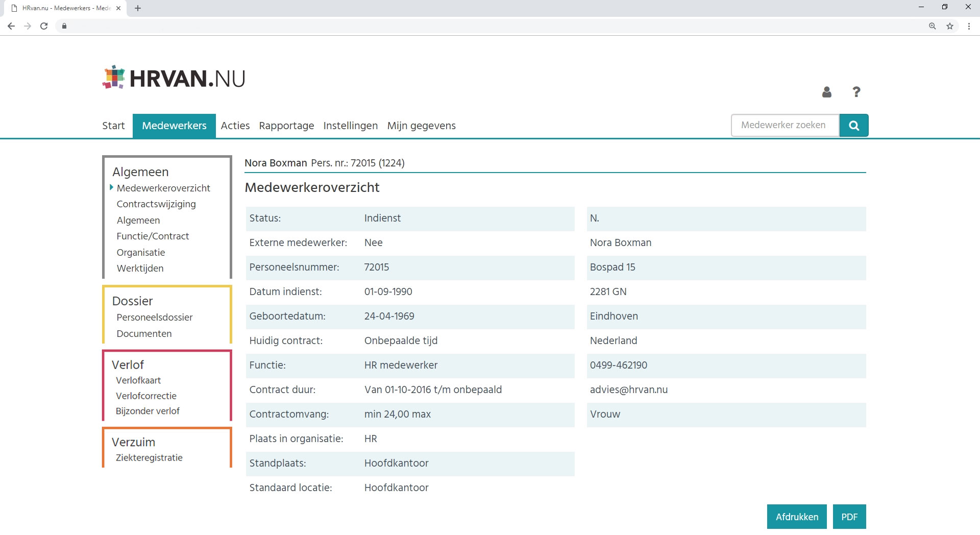Image resolution: width=980 pixels, height=535 pixels.
Task: Click the magnifier search button
Action: pos(854,126)
